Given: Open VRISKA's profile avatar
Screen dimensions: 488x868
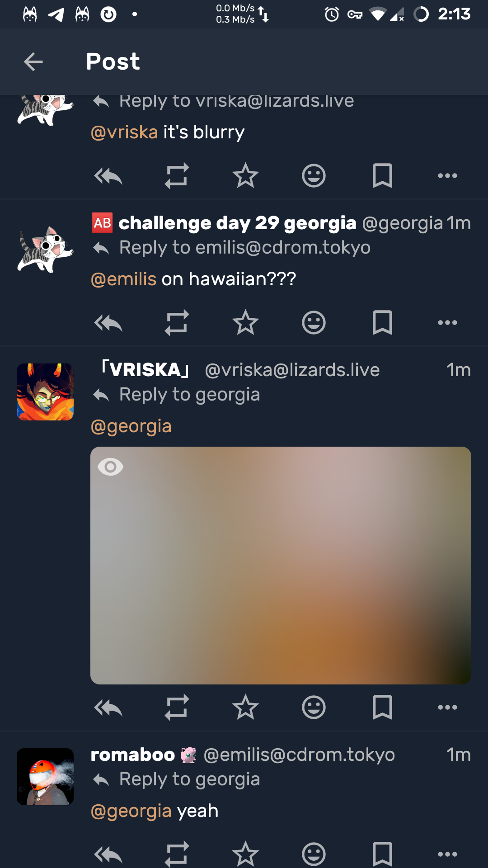Looking at the screenshot, I should tap(45, 392).
